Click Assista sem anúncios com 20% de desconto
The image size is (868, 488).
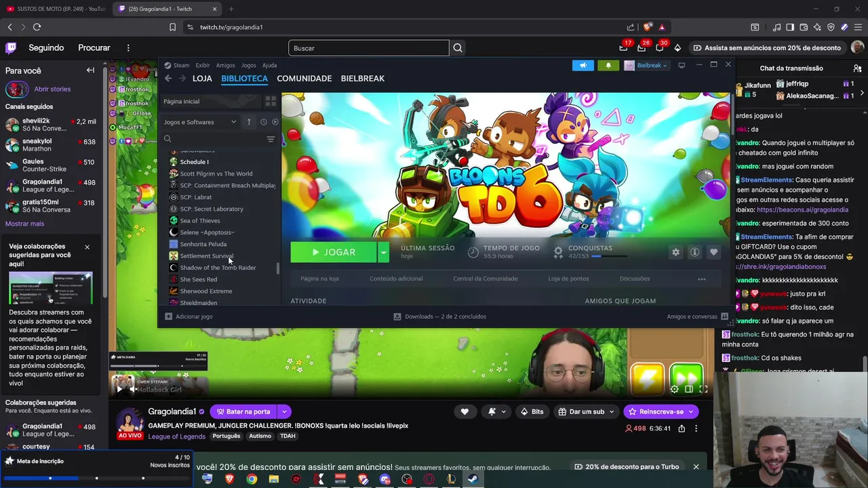coord(767,47)
